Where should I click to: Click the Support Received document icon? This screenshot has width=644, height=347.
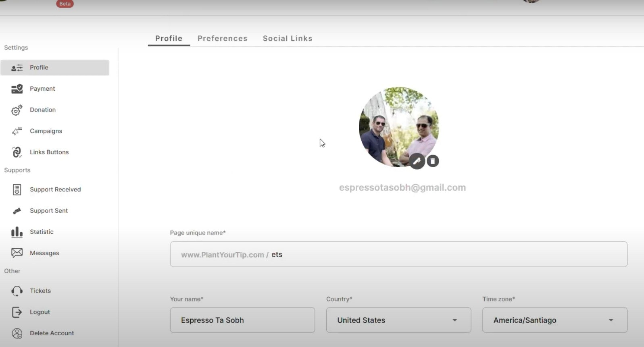[x=17, y=189]
